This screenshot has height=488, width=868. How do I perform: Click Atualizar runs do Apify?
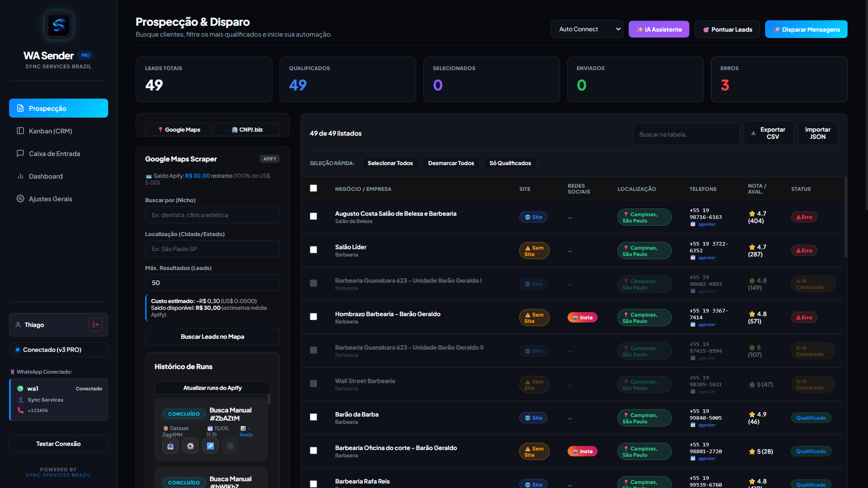(x=213, y=388)
